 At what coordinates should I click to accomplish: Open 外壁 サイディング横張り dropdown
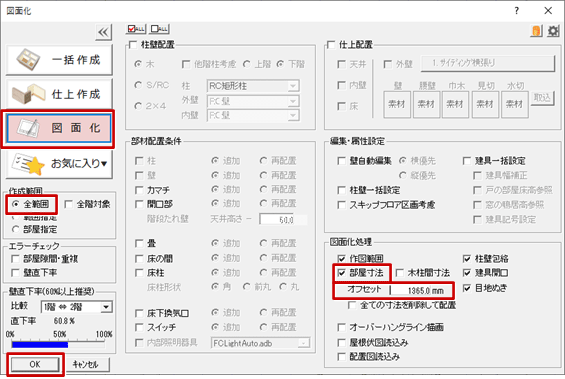tap(488, 63)
